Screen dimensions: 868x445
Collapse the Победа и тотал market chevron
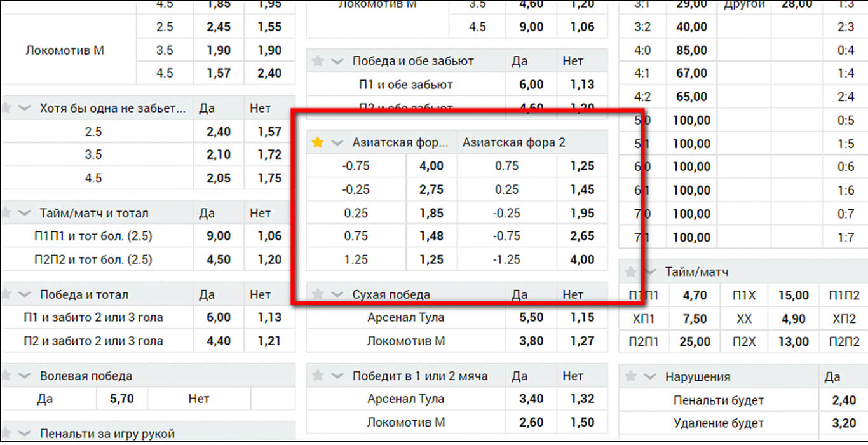(x=24, y=294)
